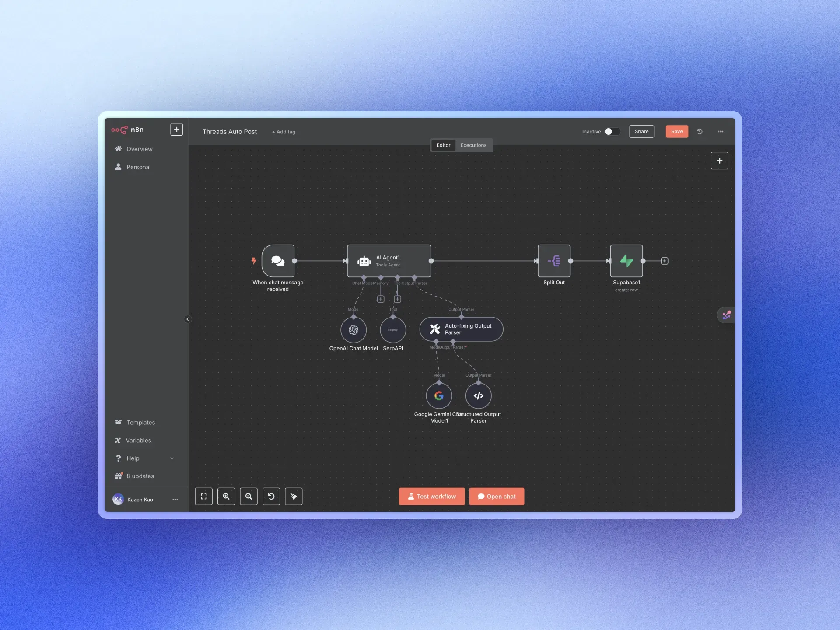Switch to the Executions tab
Viewport: 840px width, 630px height.
point(473,145)
